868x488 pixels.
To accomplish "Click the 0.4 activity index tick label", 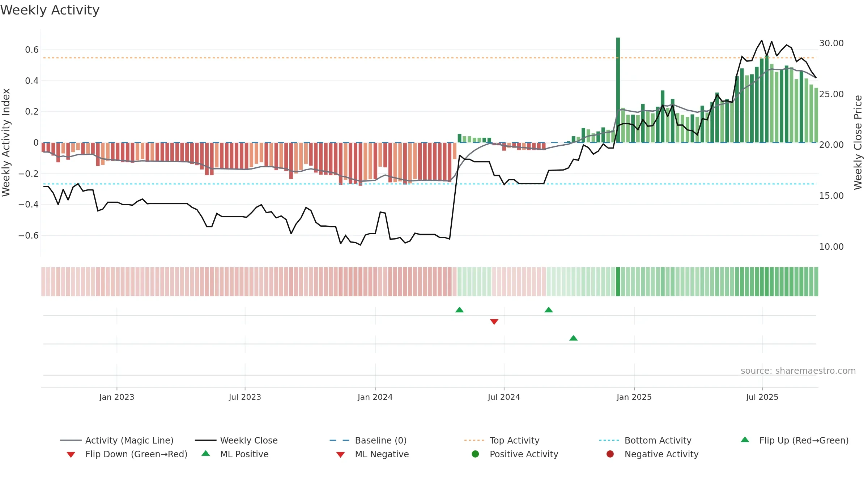I will 32,81.
